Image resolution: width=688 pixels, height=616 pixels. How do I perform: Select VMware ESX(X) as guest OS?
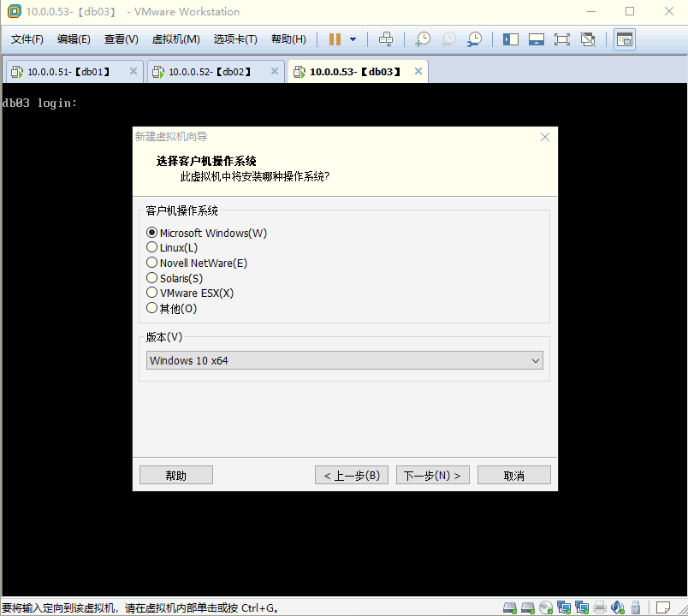[151, 293]
